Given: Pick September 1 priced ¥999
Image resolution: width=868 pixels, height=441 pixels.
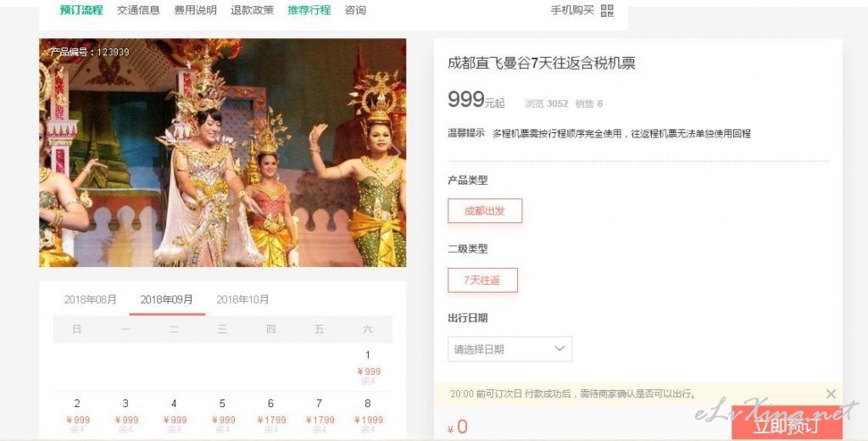Looking at the screenshot, I should pyautogui.click(x=368, y=367).
